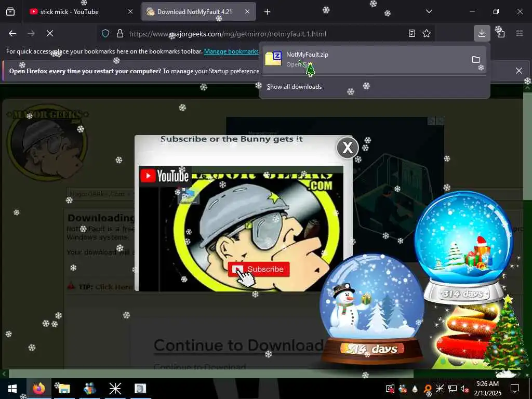
Task: Open File Explorer from the taskbar
Action: pyautogui.click(x=64, y=389)
